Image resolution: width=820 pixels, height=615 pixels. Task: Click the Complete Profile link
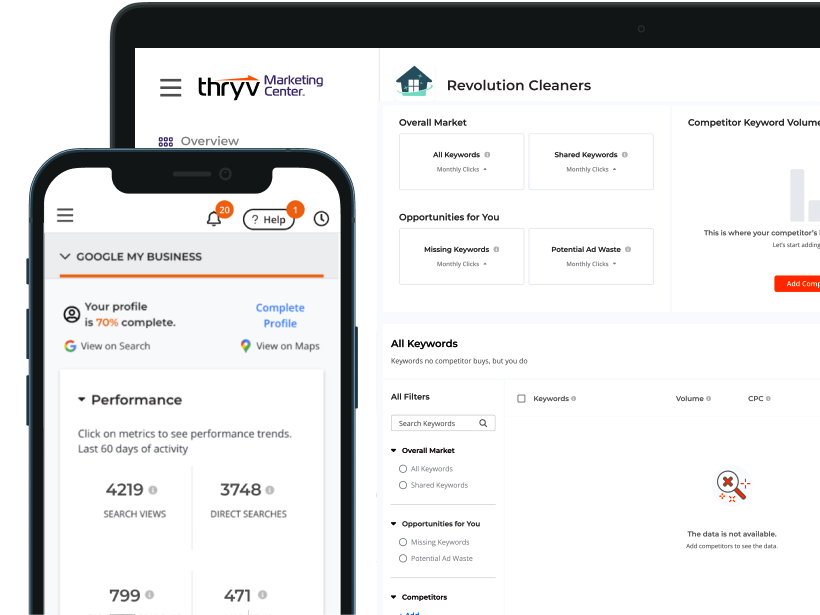(280, 315)
